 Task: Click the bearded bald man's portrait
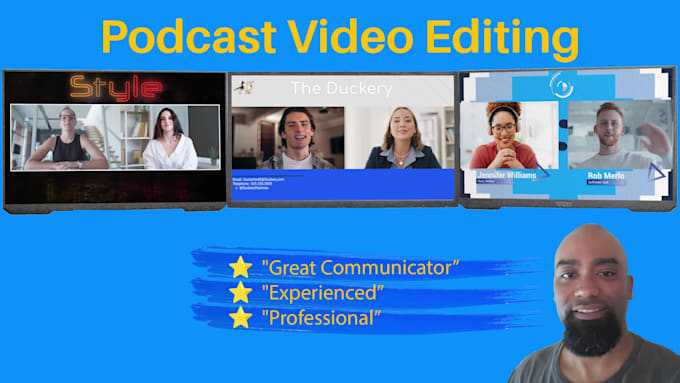point(594,304)
